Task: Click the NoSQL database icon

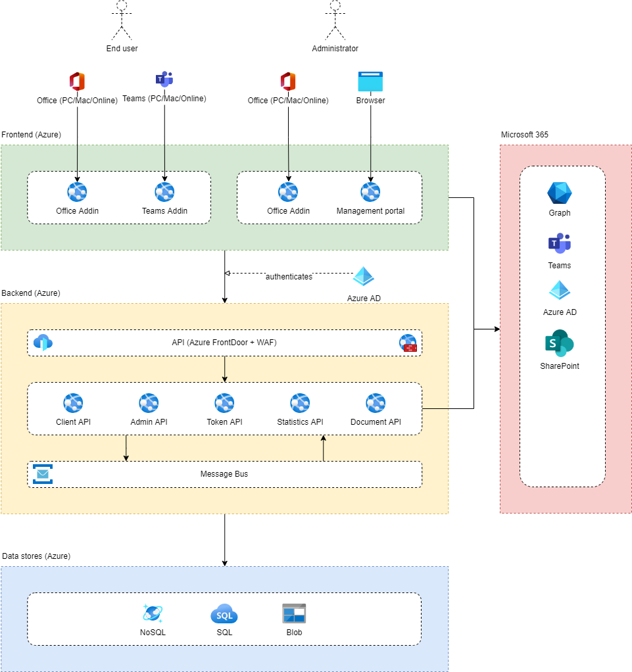Action: (x=153, y=613)
